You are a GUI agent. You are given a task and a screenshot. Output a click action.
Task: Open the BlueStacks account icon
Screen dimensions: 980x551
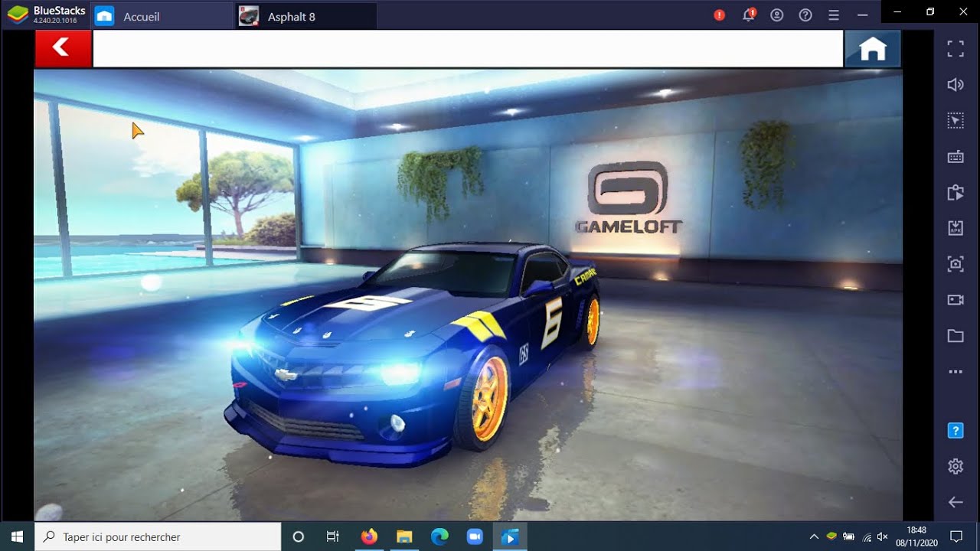[777, 15]
